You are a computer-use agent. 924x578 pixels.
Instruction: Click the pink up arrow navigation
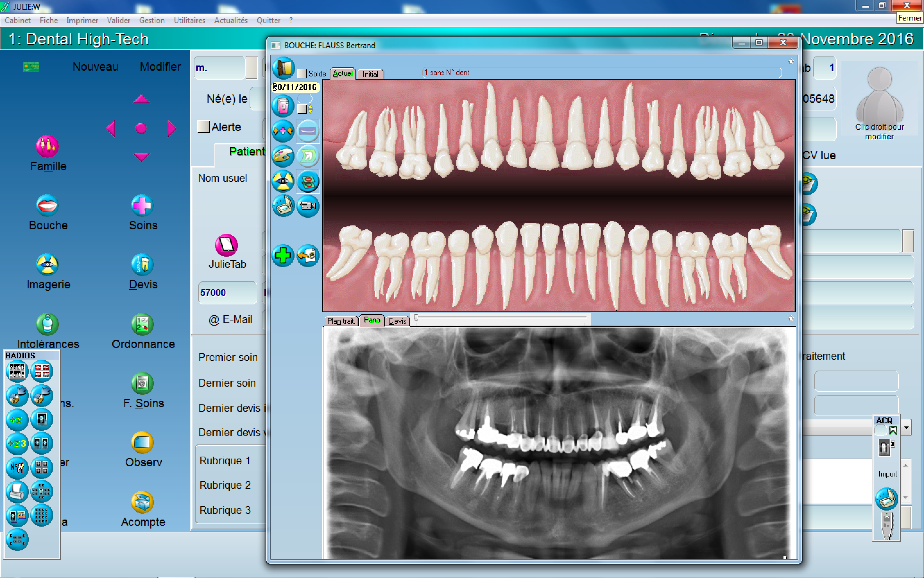tap(141, 100)
